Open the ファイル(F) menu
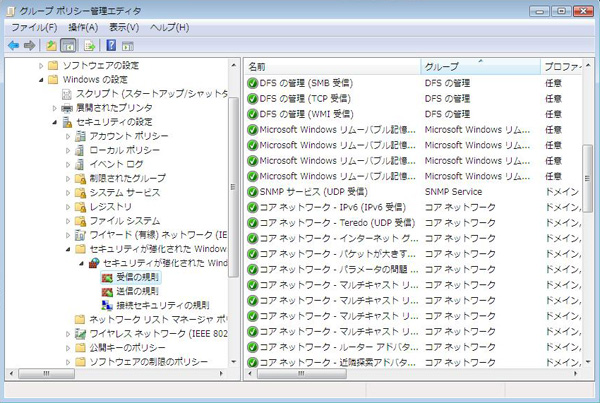The image size is (600, 403). (34, 28)
